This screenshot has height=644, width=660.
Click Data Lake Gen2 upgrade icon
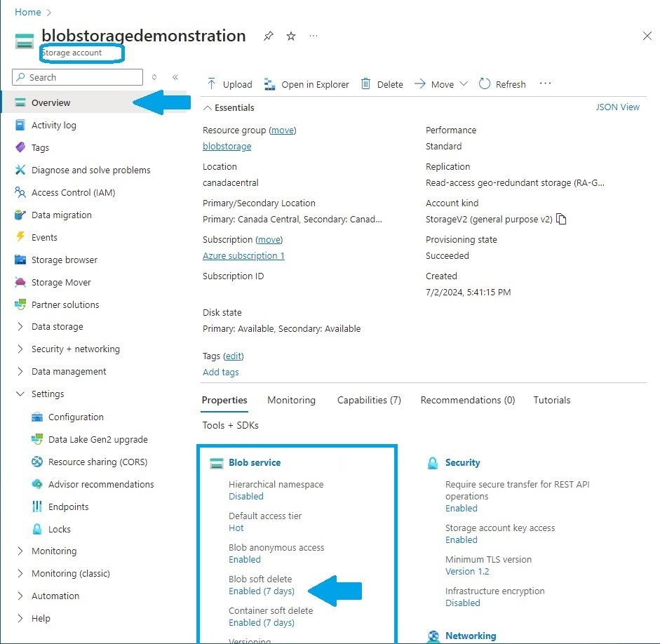click(x=37, y=439)
